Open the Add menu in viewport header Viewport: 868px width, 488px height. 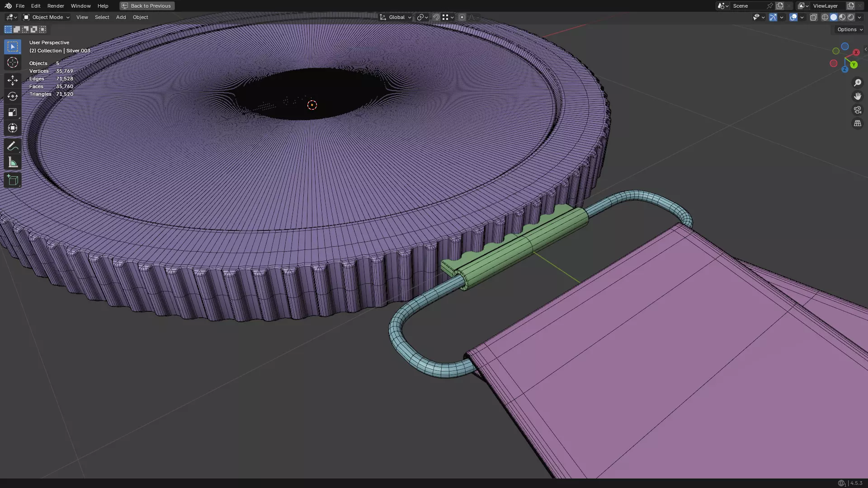121,17
